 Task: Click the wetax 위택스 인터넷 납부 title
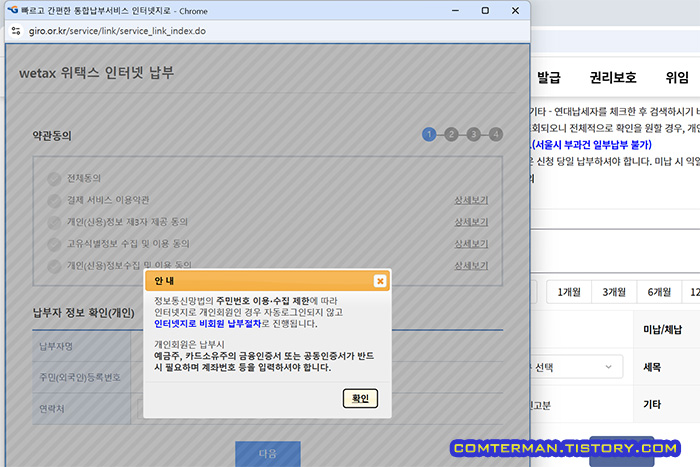pos(96,73)
